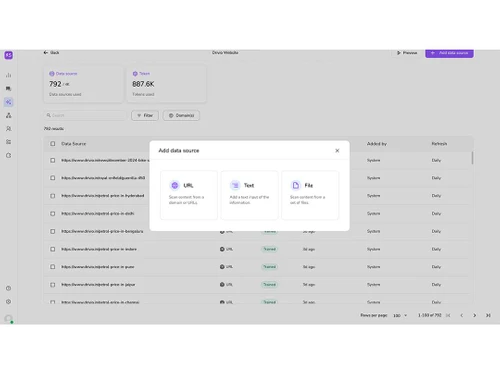
Task: Choose the Text data source option
Action: (x=249, y=195)
